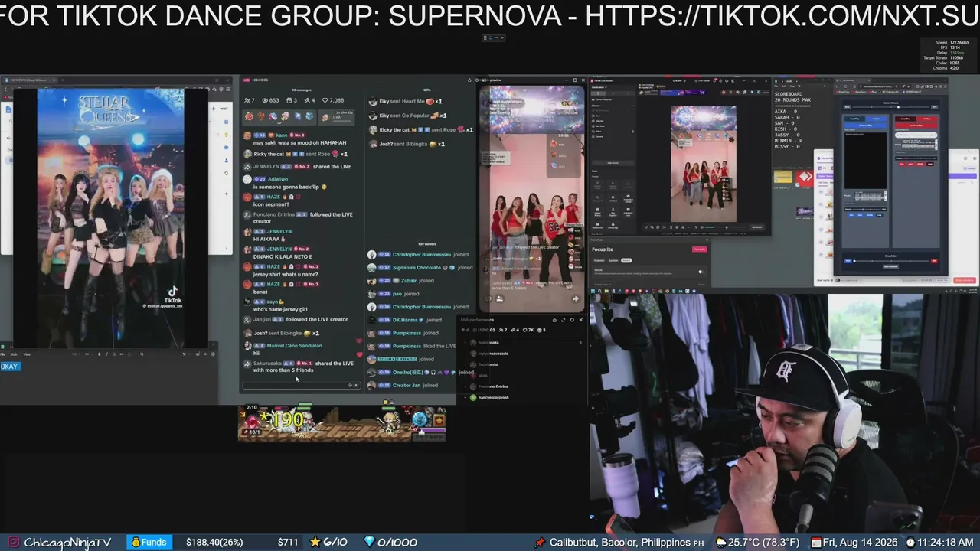Switch left deck to the YouTube tab
The width and height of the screenshot is (980, 551).
[x=876, y=119]
